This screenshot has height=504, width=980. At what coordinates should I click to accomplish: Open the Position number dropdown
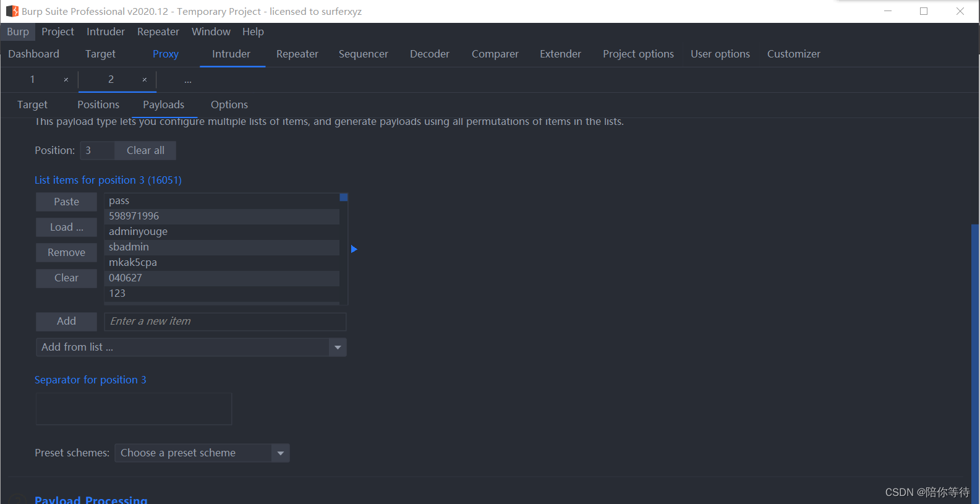tap(97, 150)
